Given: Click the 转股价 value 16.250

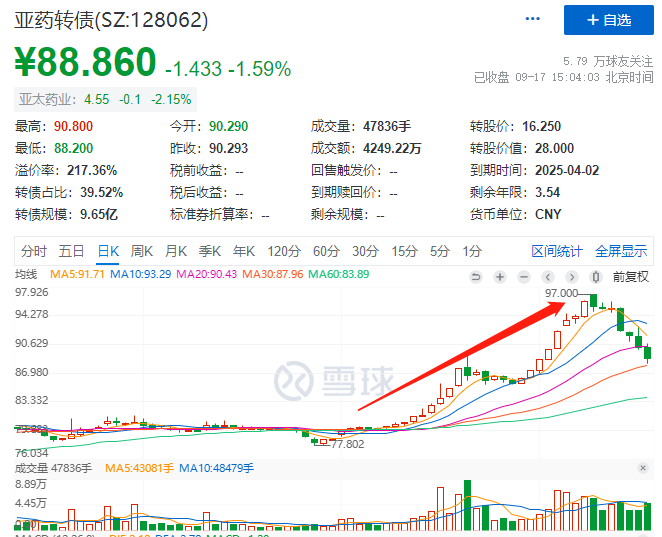Looking at the screenshot, I should (x=542, y=126).
